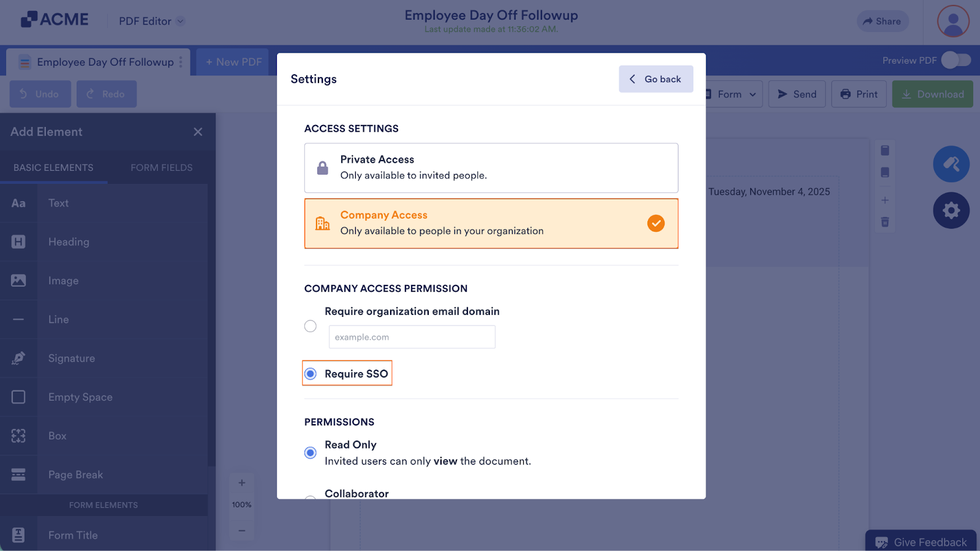Viewport: 980px width, 551px height.
Task: Close the Add Element panel
Action: [198, 132]
